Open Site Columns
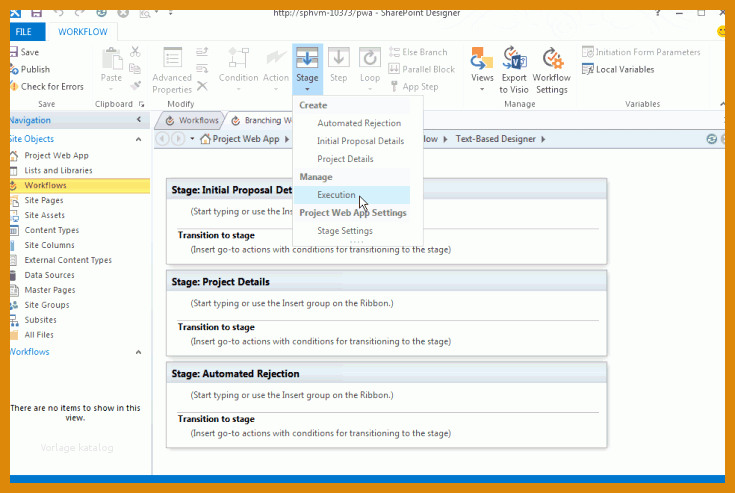This screenshot has height=493, width=735. [49, 246]
